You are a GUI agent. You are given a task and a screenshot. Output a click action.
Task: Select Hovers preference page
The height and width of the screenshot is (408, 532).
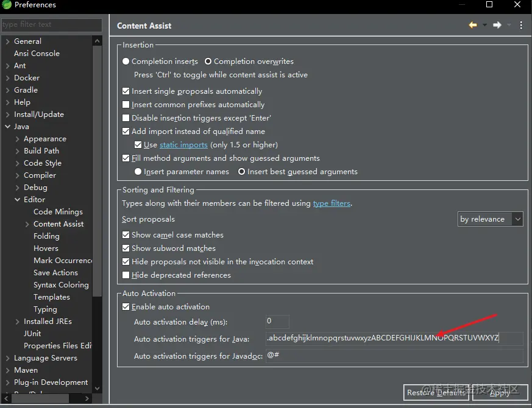(x=46, y=248)
